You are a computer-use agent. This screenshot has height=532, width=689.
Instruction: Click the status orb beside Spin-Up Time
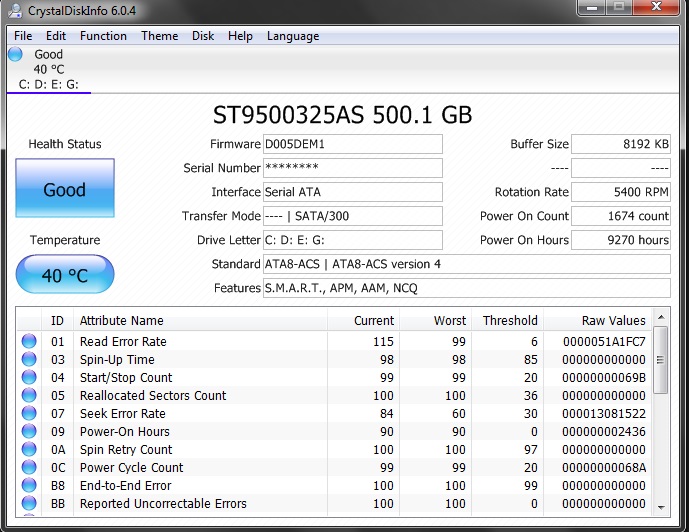point(29,359)
